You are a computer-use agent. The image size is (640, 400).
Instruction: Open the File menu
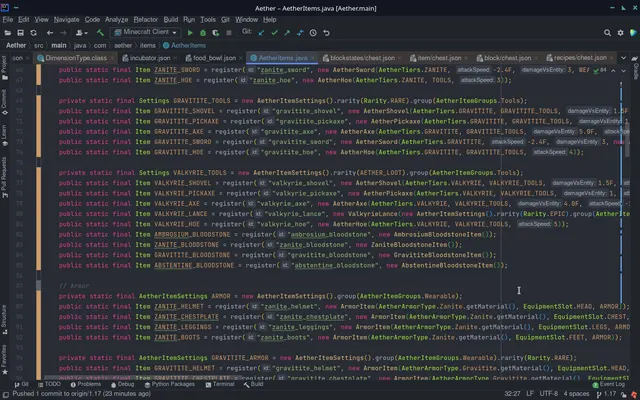coord(8,20)
